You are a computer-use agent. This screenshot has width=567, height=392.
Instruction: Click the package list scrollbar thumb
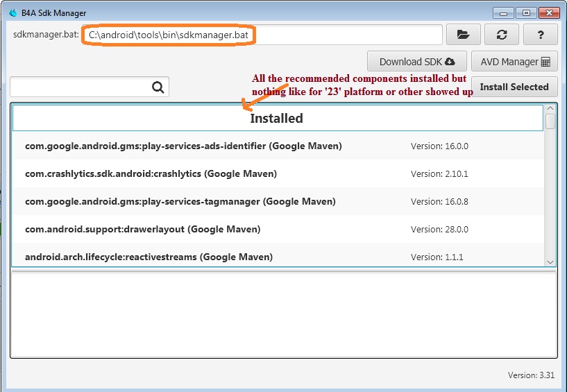[x=550, y=121]
